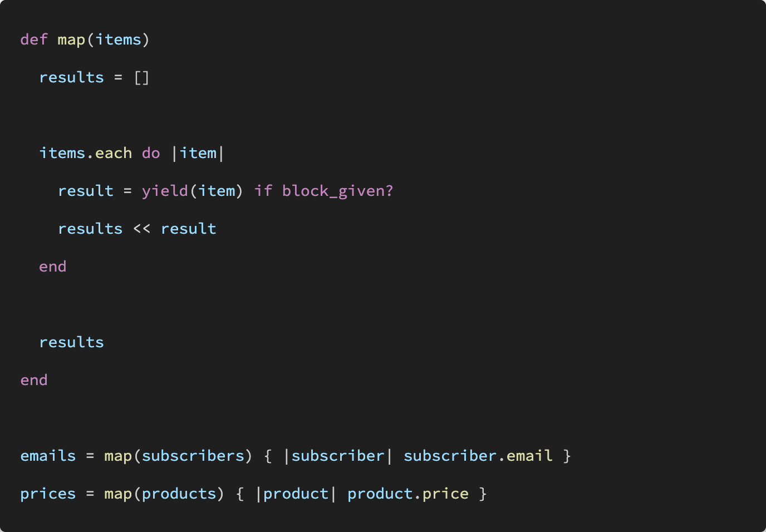This screenshot has width=766, height=532.
Task: Click product.price inside the last block
Action: pos(408,494)
